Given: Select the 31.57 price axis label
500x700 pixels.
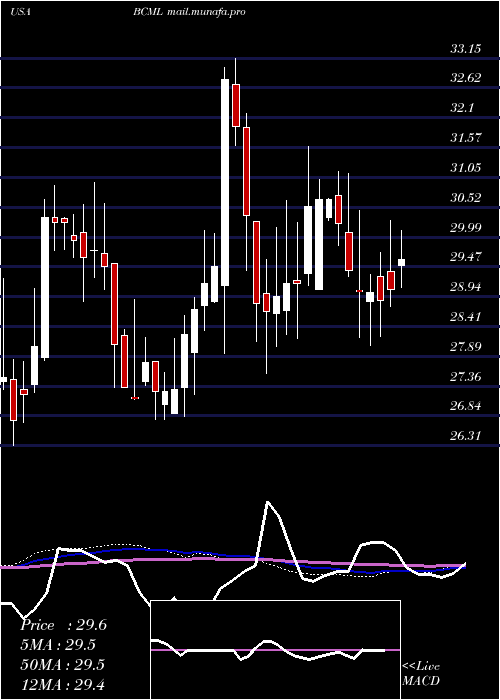Looking at the screenshot, I should [x=466, y=138].
